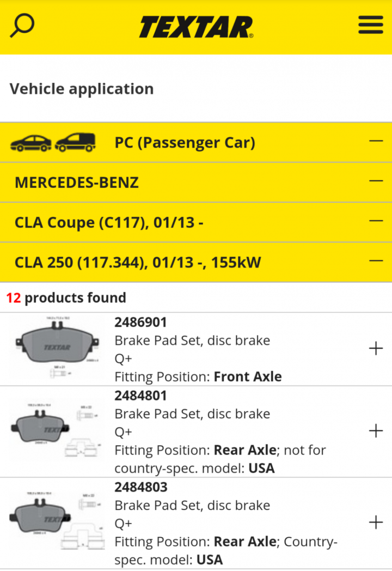392x571 pixels.
Task: Collapse CLA 250 (117.344) row minus
Action: (x=376, y=261)
